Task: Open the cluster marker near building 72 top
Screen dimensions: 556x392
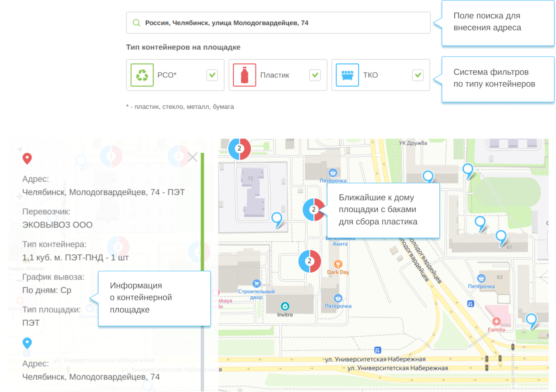Action: (240, 149)
